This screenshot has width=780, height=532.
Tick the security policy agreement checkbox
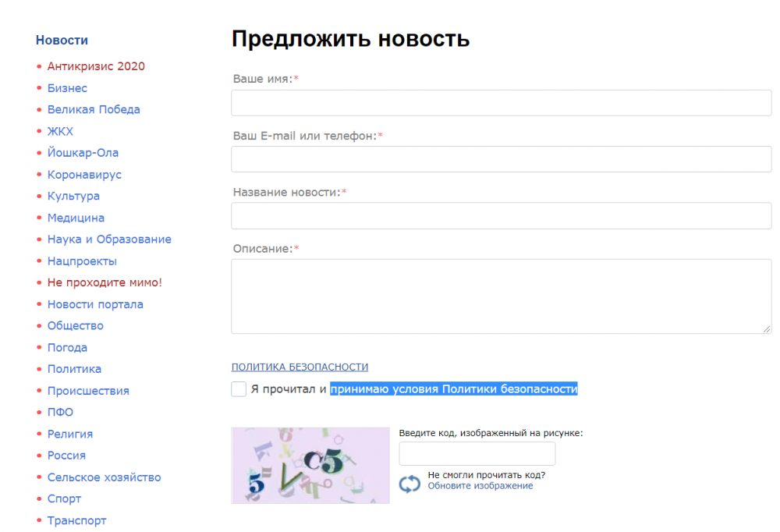coord(239,389)
